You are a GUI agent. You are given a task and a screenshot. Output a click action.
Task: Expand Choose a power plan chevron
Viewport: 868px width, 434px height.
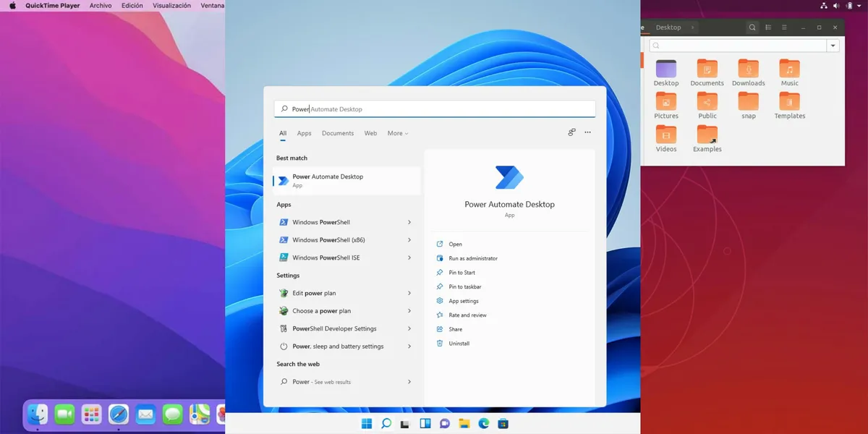(409, 311)
